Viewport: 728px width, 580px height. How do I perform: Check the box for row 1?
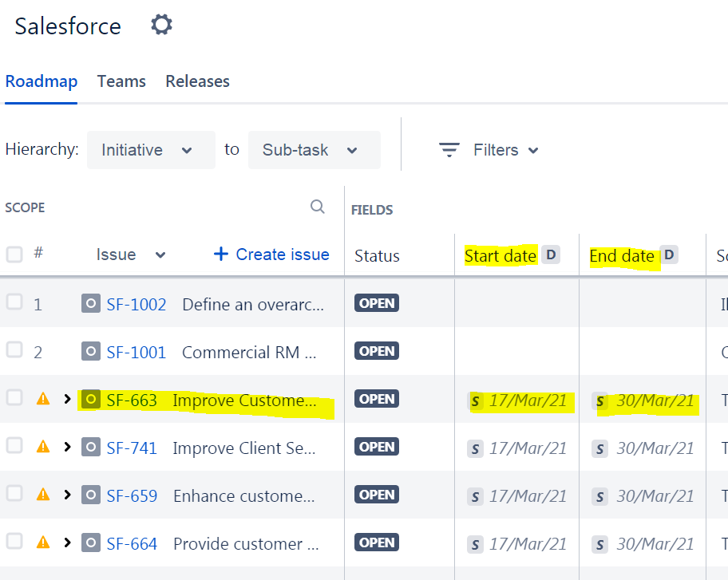coord(14,302)
